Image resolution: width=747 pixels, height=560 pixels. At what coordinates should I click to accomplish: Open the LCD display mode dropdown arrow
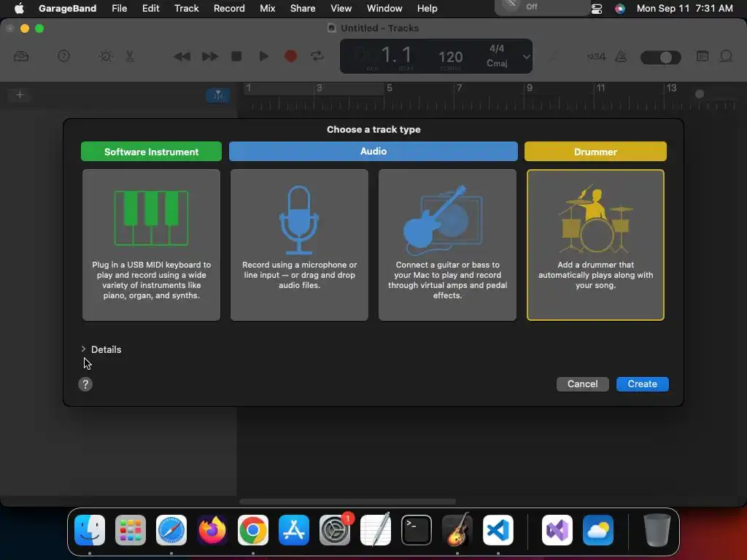(x=526, y=57)
